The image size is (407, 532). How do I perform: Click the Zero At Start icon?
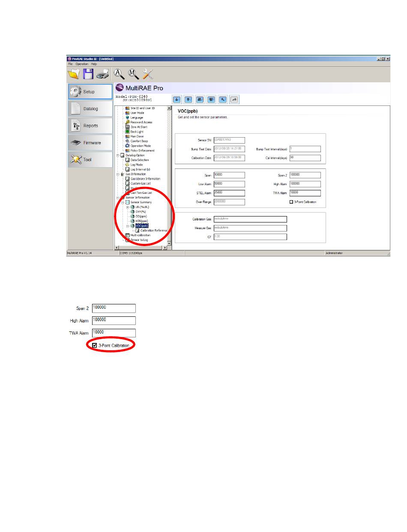point(127,127)
